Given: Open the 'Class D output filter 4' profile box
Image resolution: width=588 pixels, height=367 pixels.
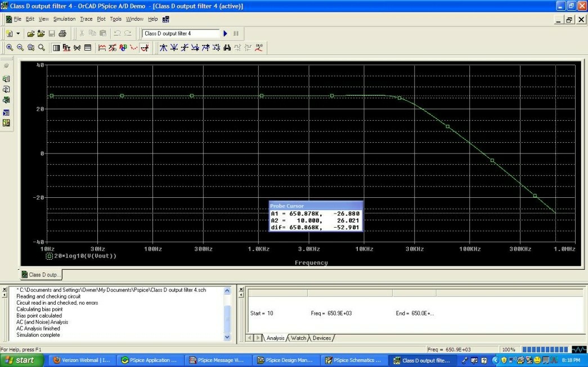Looking at the screenshot, I should tap(181, 33).
